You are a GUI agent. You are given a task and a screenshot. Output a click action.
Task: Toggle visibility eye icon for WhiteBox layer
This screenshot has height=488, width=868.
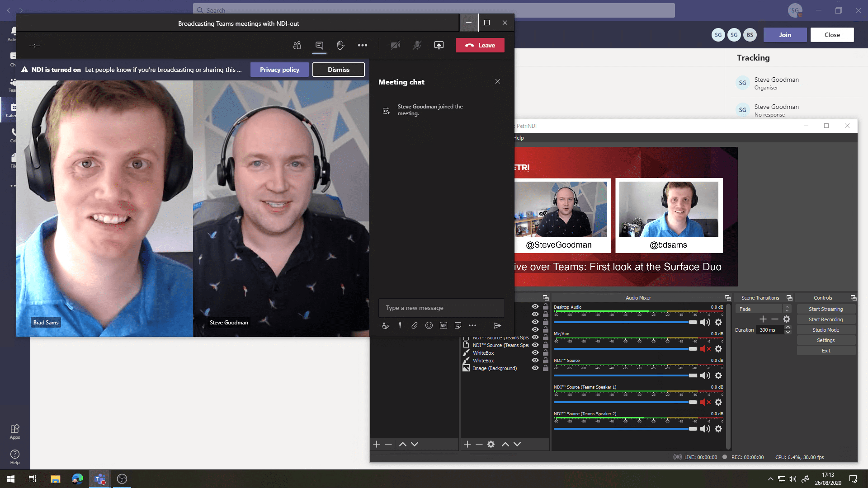click(535, 353)
